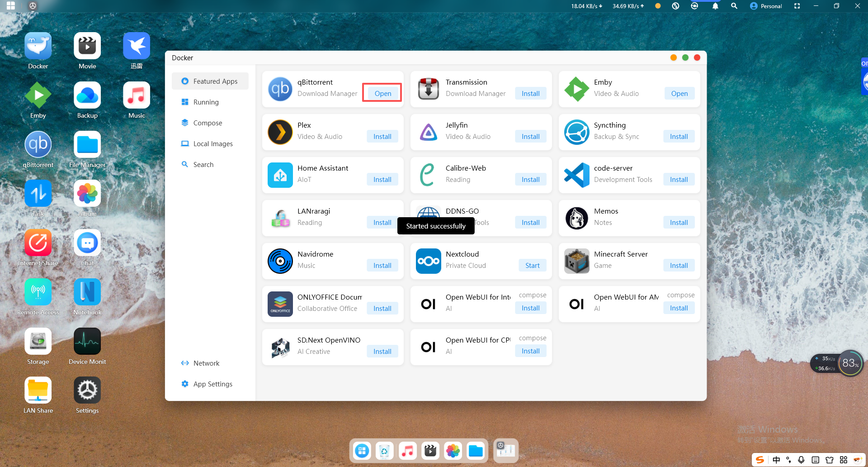The width and height of the screenshot is (868, 467).
Task: Open the Remote Access desktop app
Action: coord(38,292)
